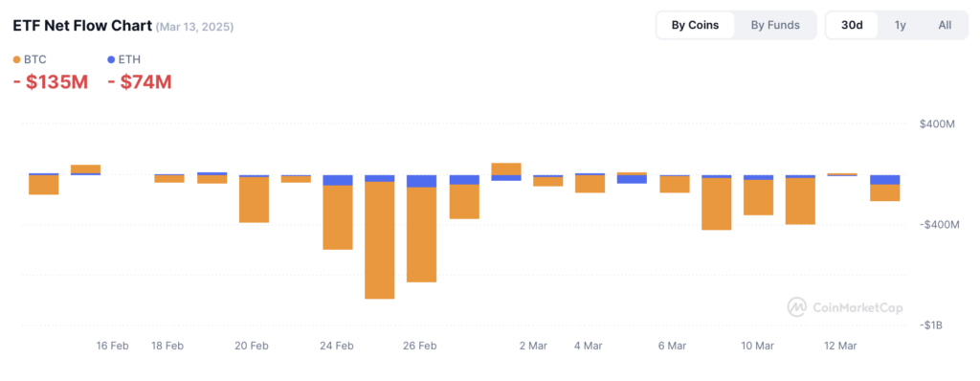The width and height of the screenshot is (980, 381).
Task: Select the 30d time range
Action: (852, 25)
